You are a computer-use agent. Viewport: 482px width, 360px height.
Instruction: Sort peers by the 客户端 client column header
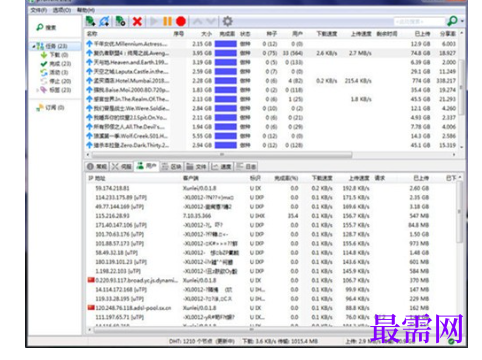191,178
